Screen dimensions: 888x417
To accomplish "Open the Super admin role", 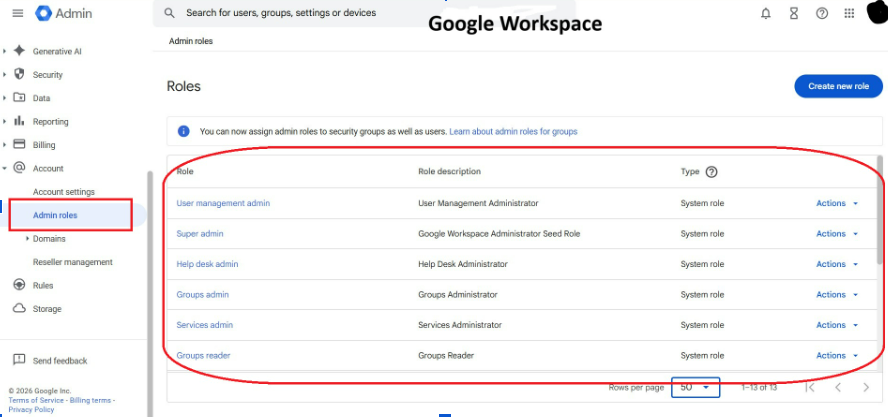I will (199, 233).
